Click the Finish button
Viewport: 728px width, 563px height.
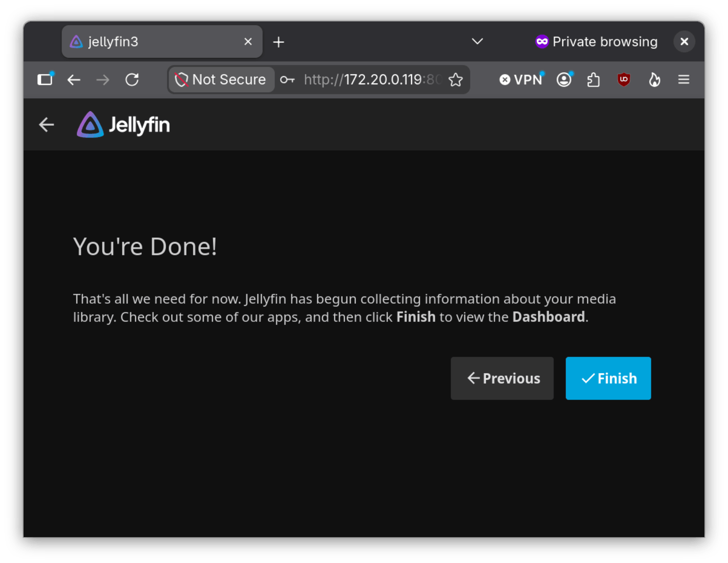point(608,378)
